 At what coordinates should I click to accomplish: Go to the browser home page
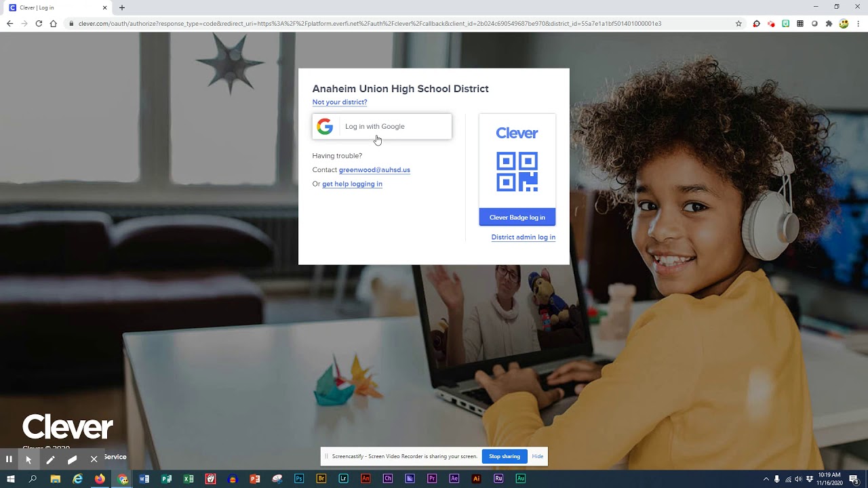click(x=53, y=24)
